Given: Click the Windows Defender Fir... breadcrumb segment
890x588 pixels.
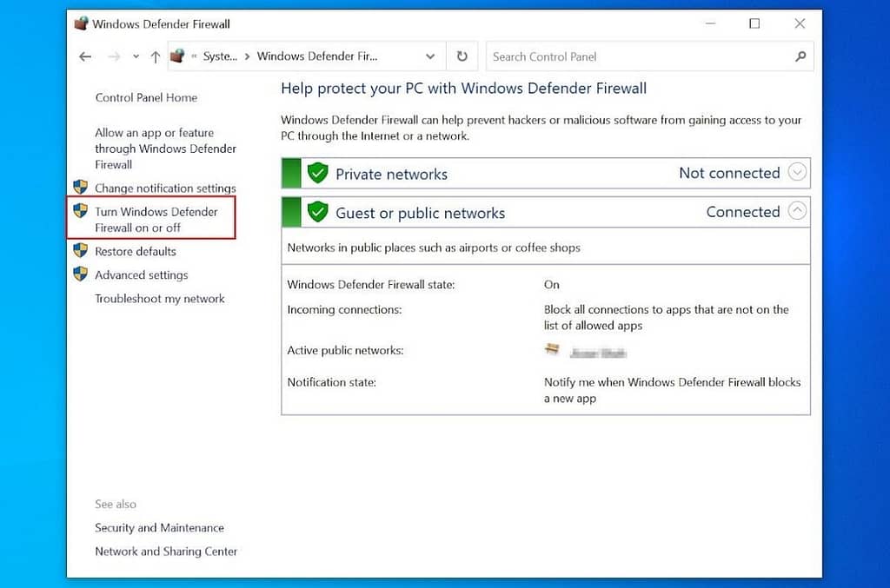Looking at the screenshot, I should coord(316,56).
